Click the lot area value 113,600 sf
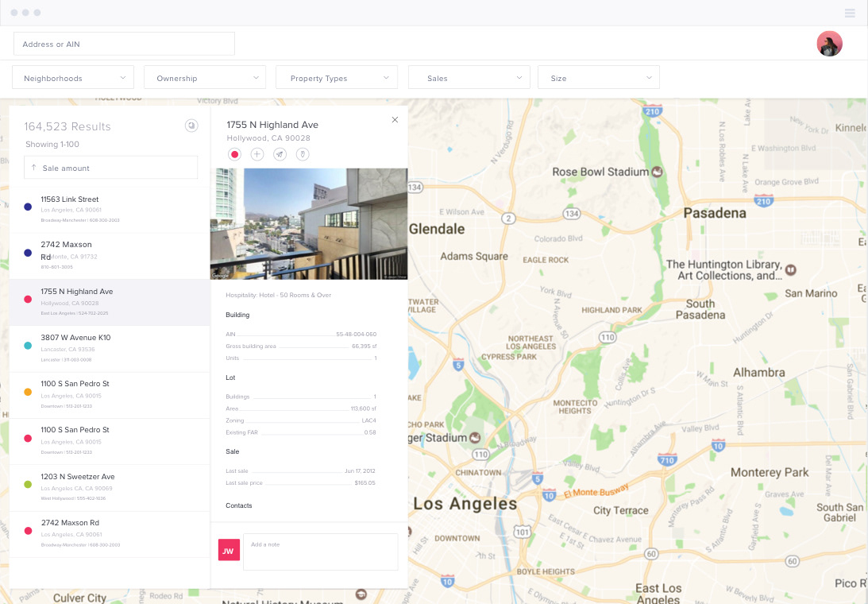 363,408
